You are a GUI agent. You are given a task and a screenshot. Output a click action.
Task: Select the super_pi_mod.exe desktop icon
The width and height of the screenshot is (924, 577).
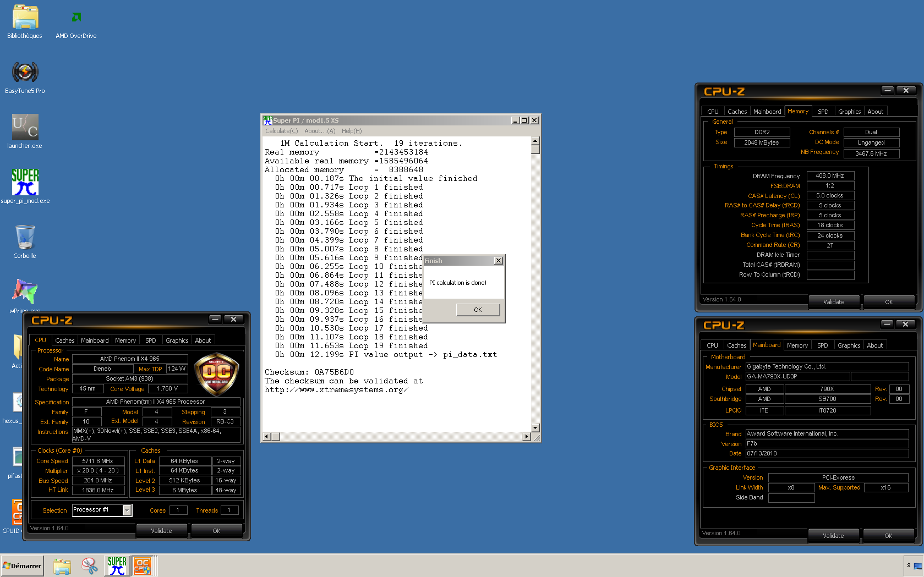tap(25, 187)
